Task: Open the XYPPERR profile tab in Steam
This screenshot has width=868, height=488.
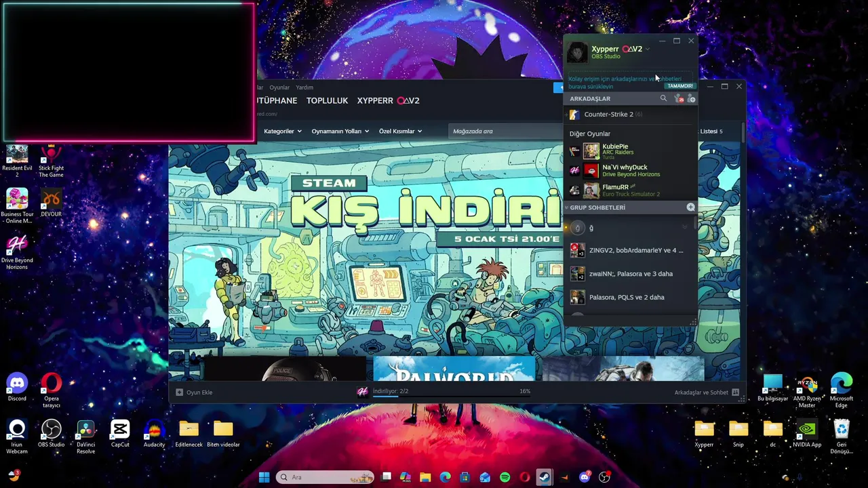Action: pyautogui.click(x=389, y=100)
